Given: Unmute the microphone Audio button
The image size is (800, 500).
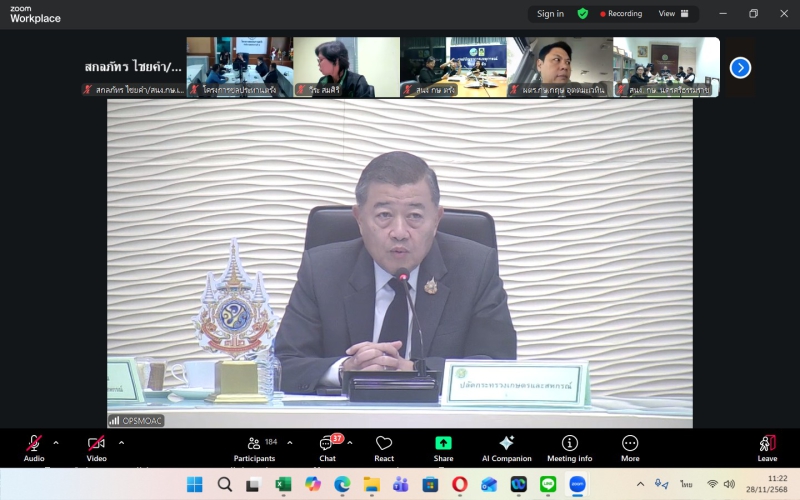Looking at the screenshot, I should [34, 445].
